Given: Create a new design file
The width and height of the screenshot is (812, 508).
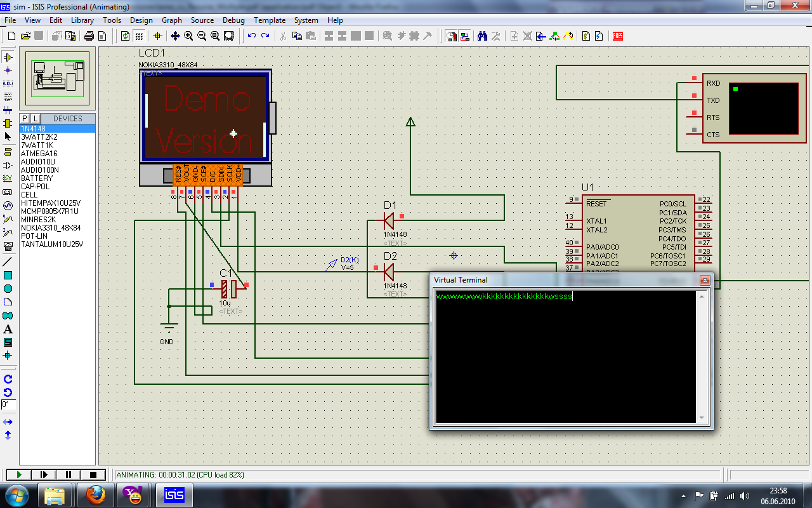Looking at the screenshot, I should pyautogui.click(x=11, y=36).
